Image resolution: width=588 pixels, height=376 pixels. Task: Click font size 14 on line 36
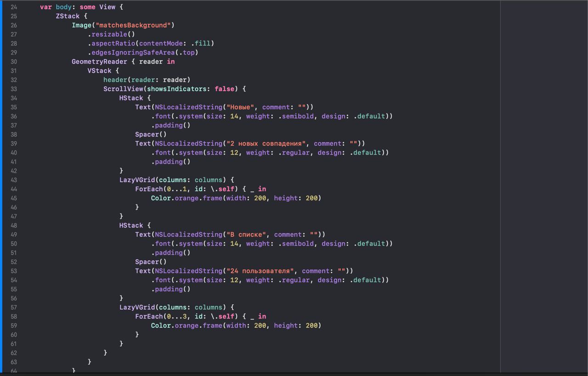234,116
